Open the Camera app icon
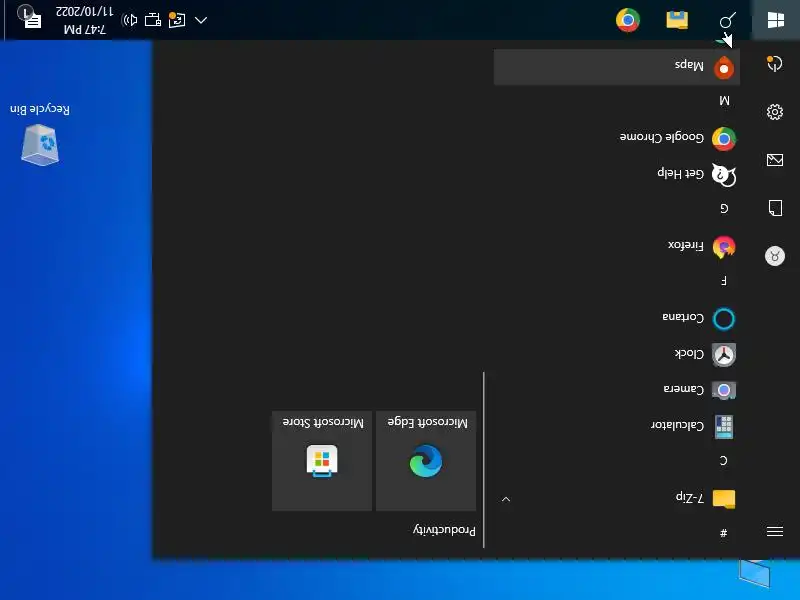This screenshot has height=600, width=800. (723, 391)
